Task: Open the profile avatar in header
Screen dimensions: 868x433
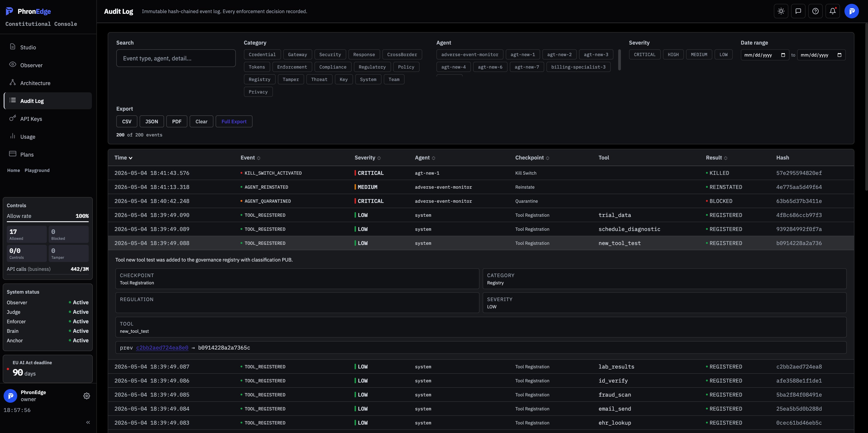Action: (x=851, y=11)
